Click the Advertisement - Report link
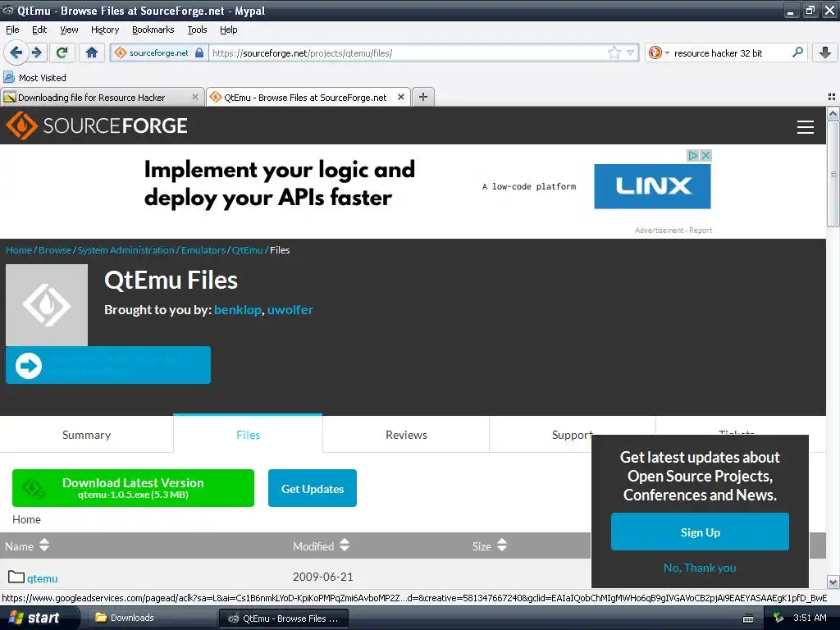 pos(673,231)
